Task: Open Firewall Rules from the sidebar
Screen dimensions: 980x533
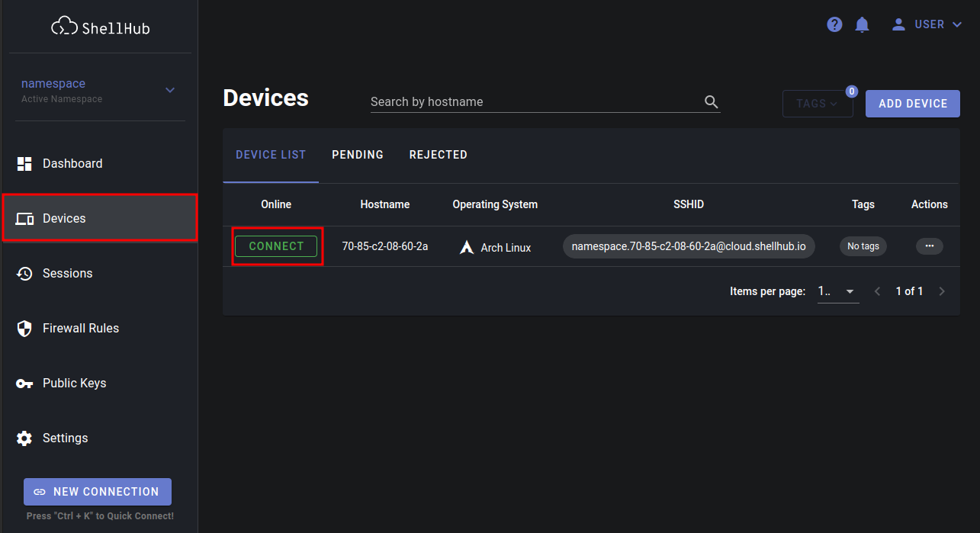Action: pyautogui.click(x=99, y=329)
